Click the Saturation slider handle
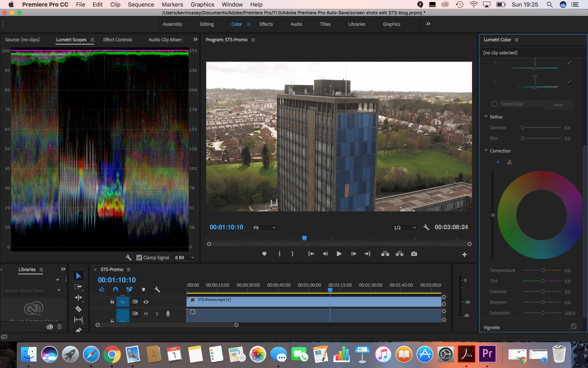588x368 pixels. click(x=543, y=313)
